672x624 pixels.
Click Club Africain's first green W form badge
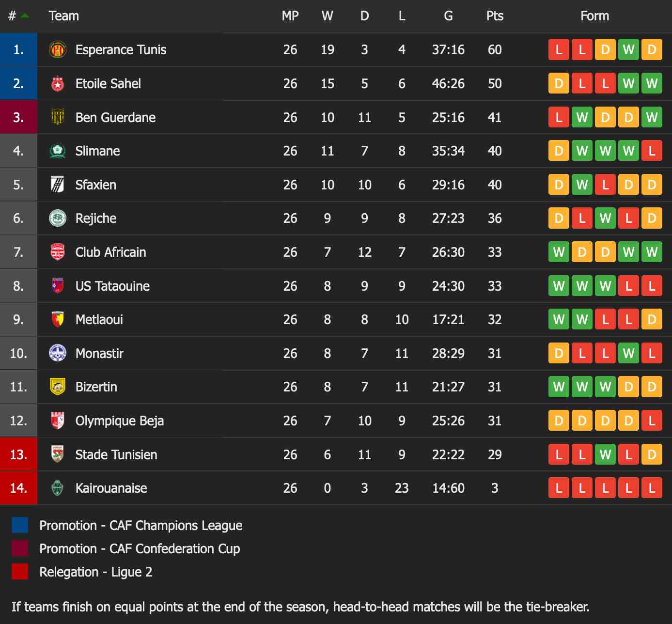click(559, 252)
